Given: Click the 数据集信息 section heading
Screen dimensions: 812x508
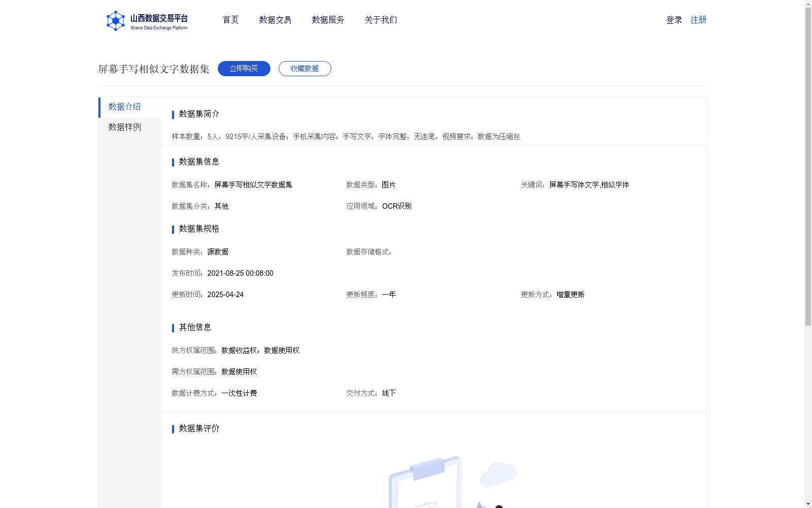Looking at the screenshot, I should pyautogui.click(x=199, y=162).
